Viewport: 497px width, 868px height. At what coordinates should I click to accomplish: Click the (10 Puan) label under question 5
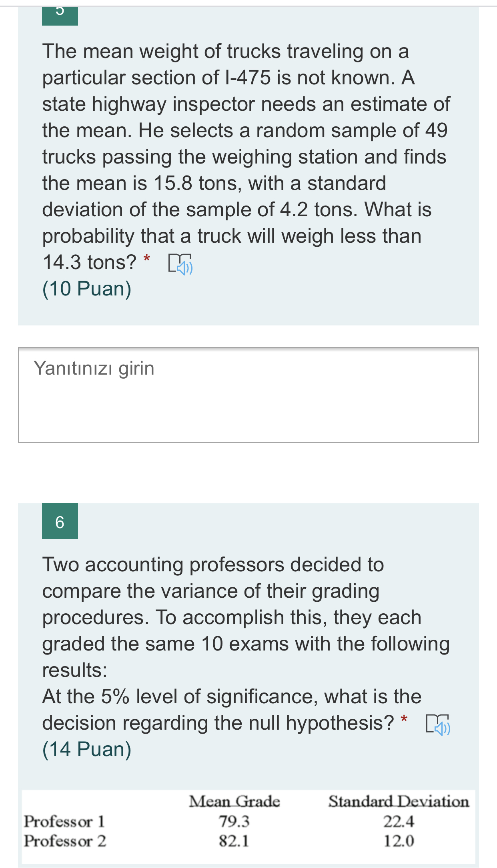(x=86, y=289)
